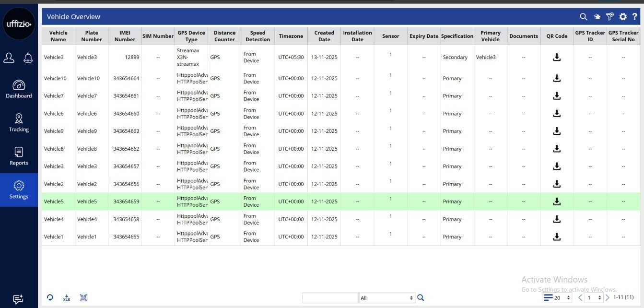Click the Primary Vehicle column header

(491, 36)
